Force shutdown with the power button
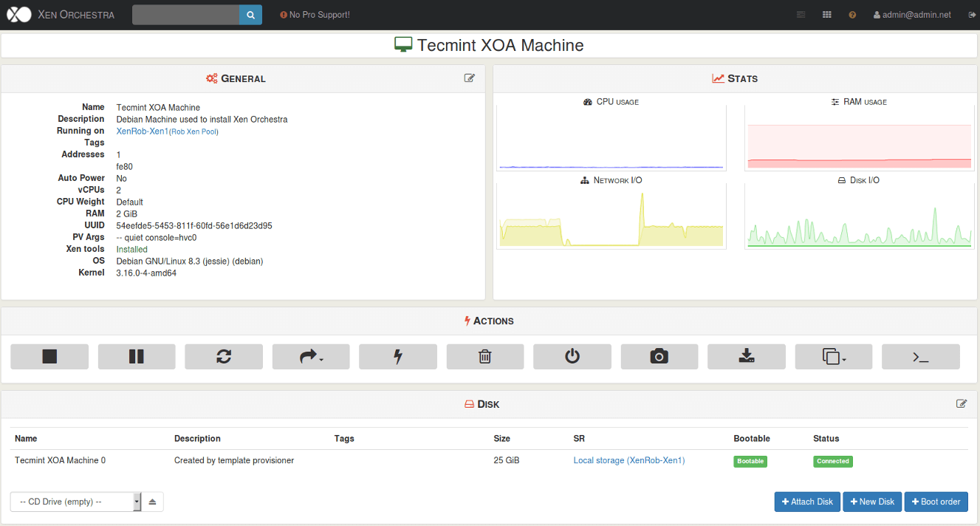 pos(572,356)
